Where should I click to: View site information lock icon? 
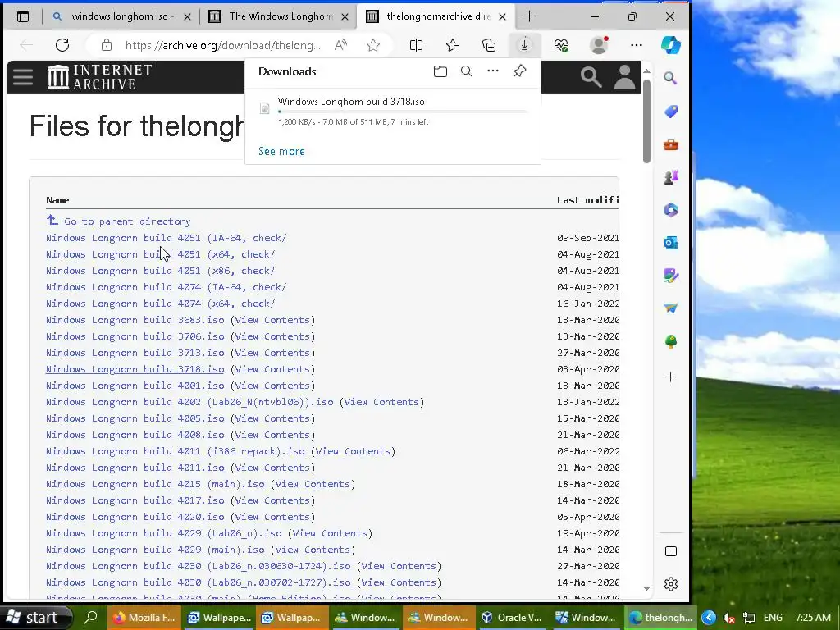point(107,45)
